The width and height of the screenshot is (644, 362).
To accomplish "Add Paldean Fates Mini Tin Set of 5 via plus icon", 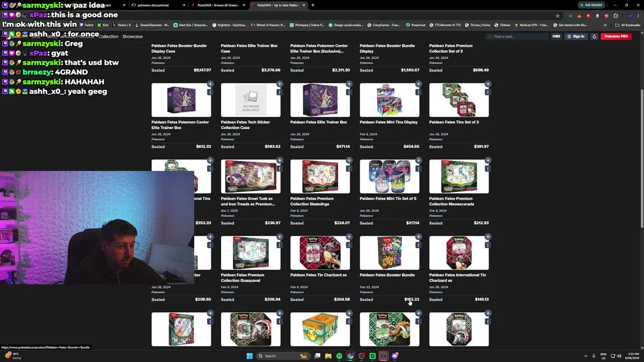I will click(418, 160).
